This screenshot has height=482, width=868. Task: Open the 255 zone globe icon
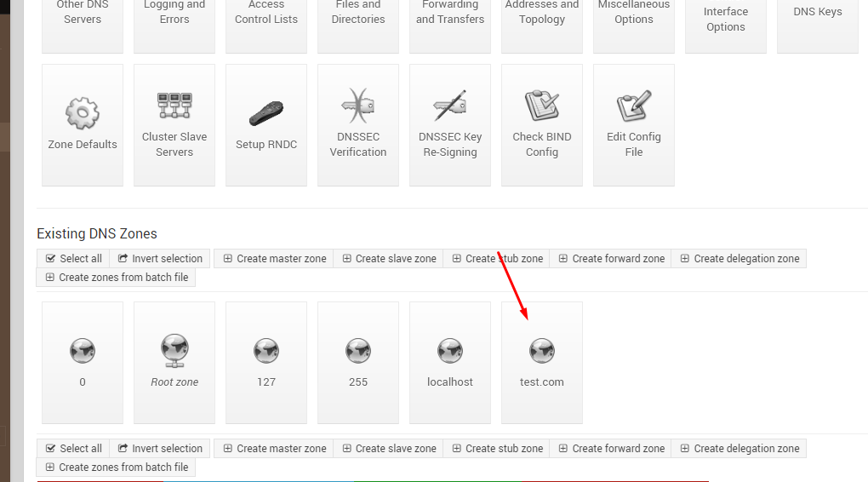(x=358, y=351)
